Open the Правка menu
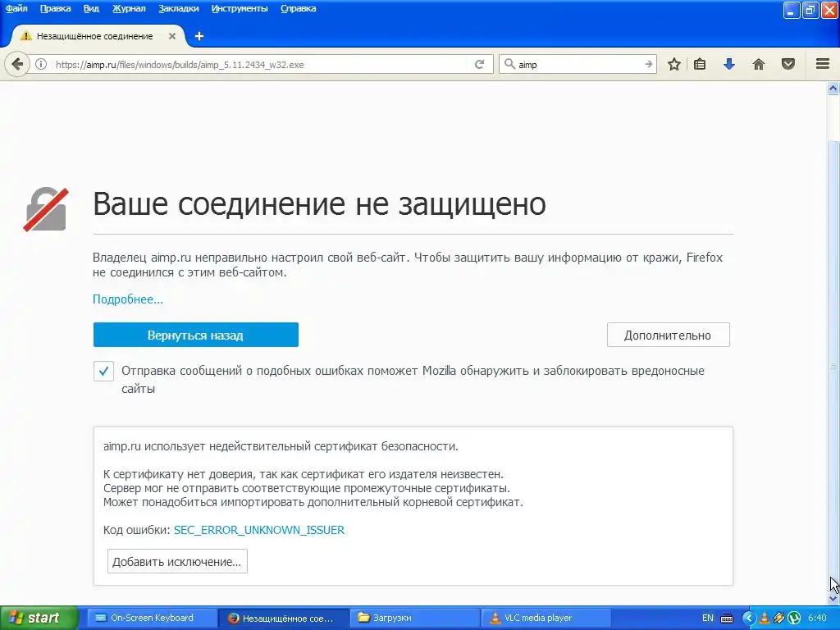Image resolution: width=840 pixels, height=630 pixels. [x=55, y=8]
